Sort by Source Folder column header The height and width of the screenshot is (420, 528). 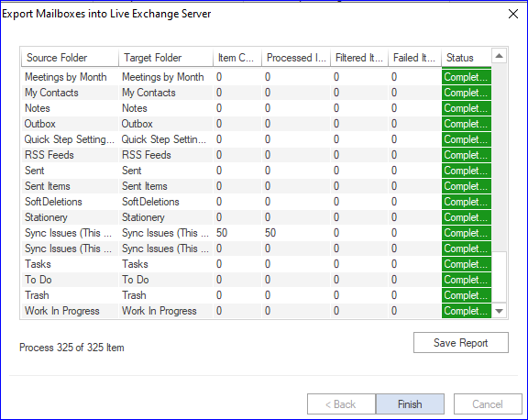tap(70, 58)
